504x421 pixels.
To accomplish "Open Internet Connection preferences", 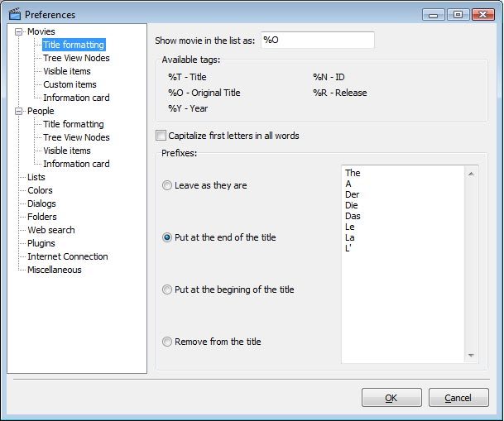I will tap(68, 256).
